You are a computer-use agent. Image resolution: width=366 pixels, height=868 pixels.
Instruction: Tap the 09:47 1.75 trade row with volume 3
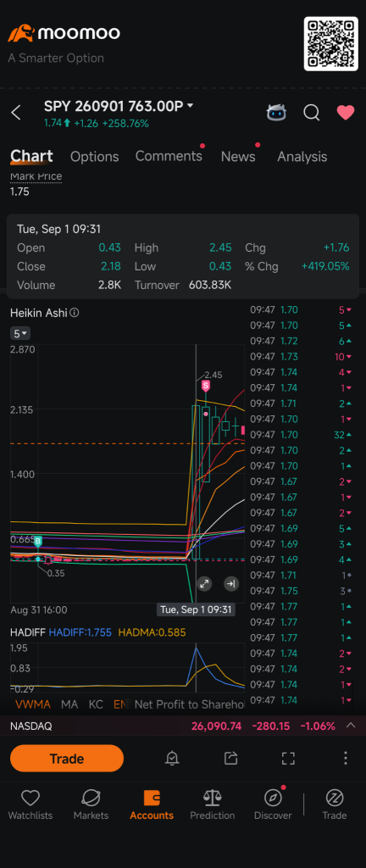(302, 591)
